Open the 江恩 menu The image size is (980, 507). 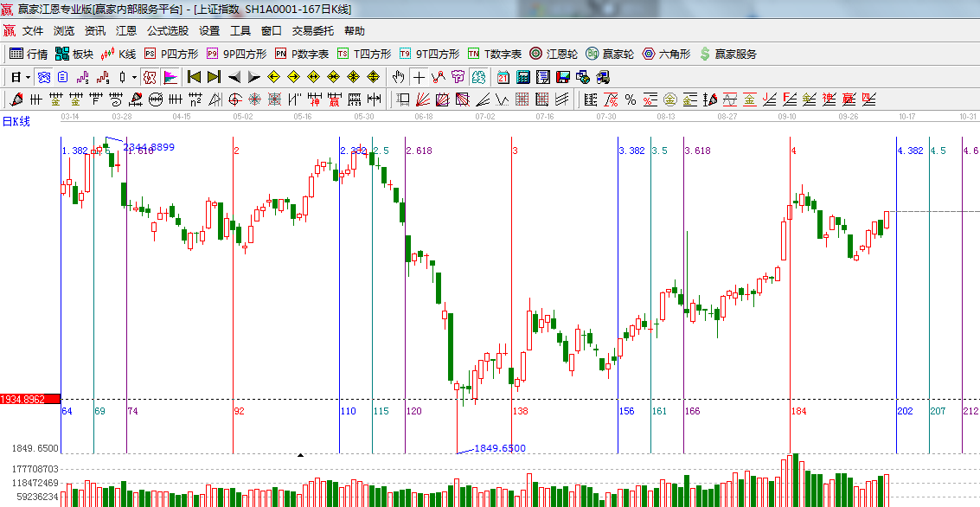tap(126, 30)
